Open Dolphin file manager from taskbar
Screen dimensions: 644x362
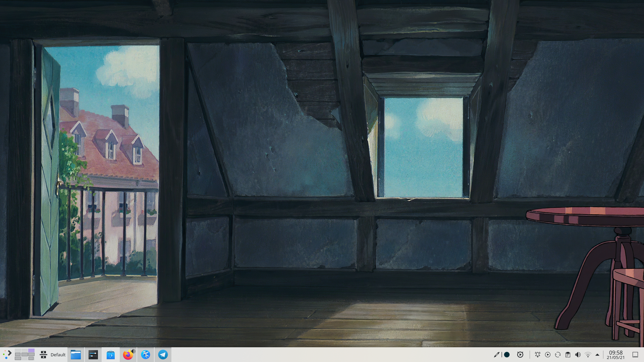pyautogui.click(x=76, y=355)
